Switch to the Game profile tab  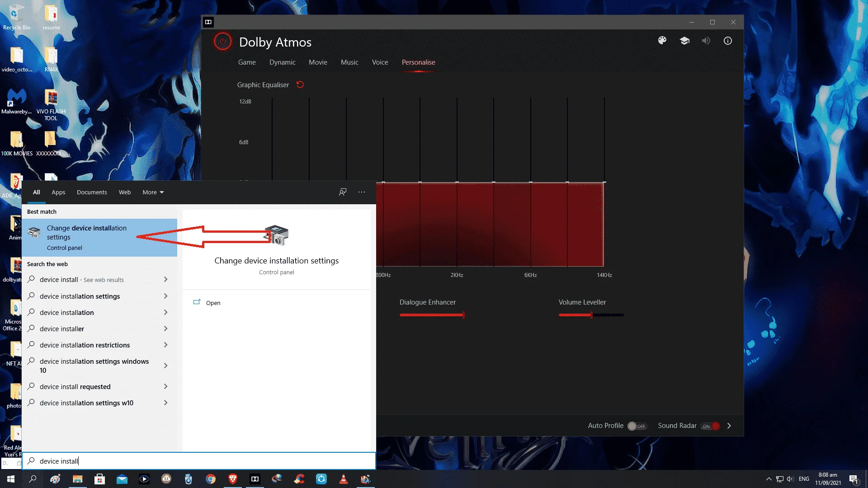tap(247, 62)
